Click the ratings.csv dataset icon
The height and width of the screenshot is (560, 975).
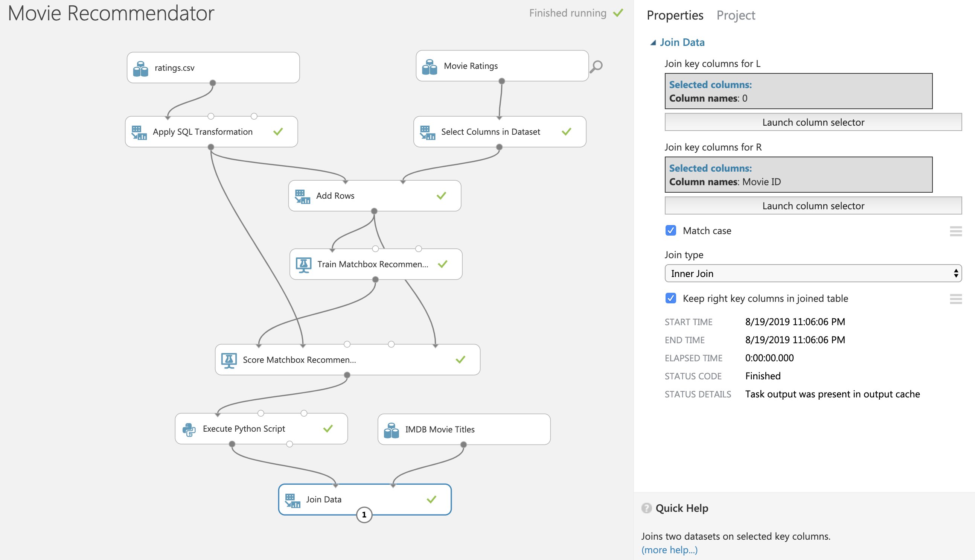point(140,68)
